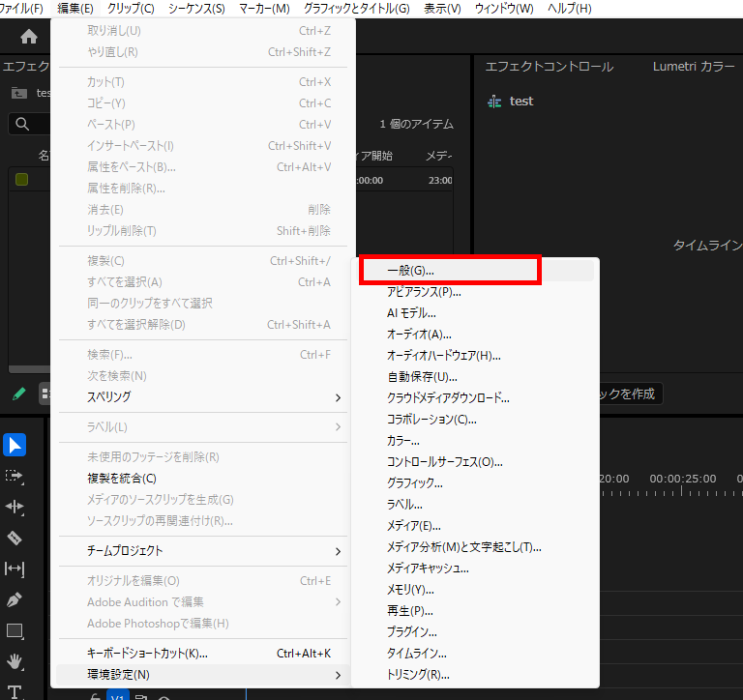Select the Type tool
Viewport: 743px width, 700px height.
(15, 692)
